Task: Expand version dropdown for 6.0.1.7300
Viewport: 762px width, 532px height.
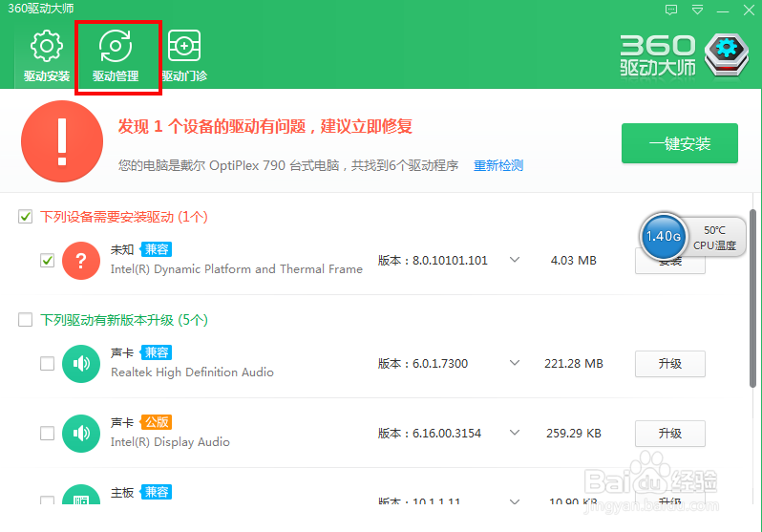Action: pos(515,363)
